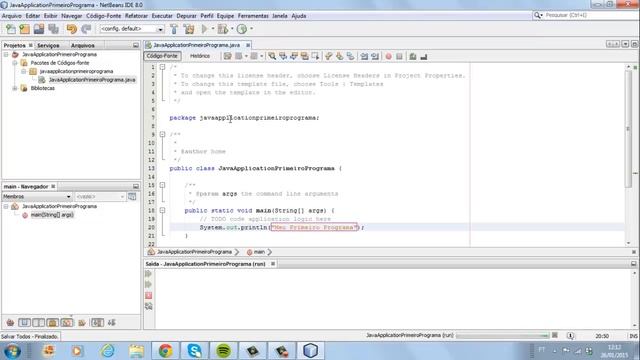
Task: Click Toggle Rectangular Selection editor icon
Action: coord(315,56)
